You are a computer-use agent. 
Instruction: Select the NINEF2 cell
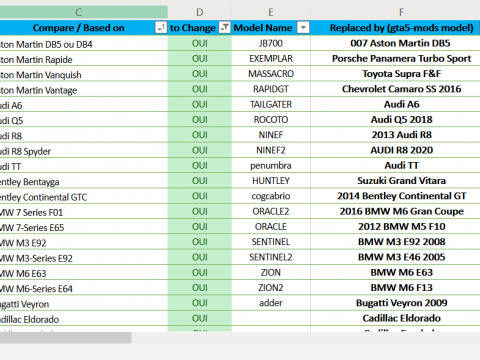click(271, 150)
